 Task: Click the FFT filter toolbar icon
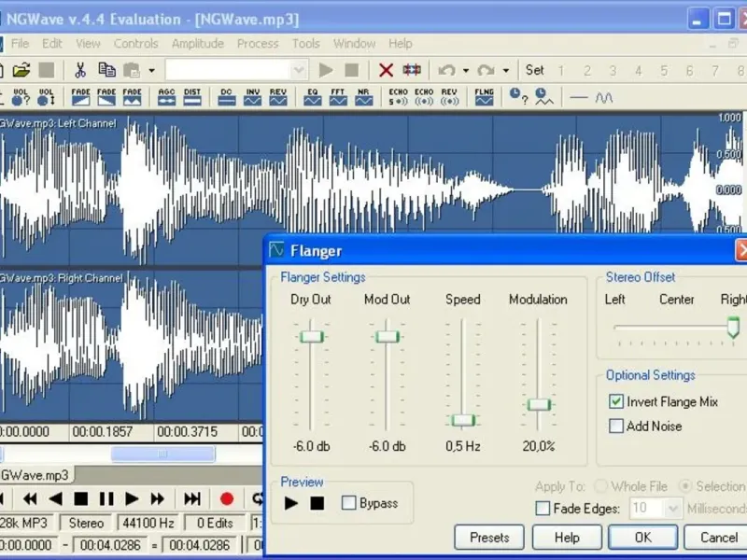[x=339, y=96]
